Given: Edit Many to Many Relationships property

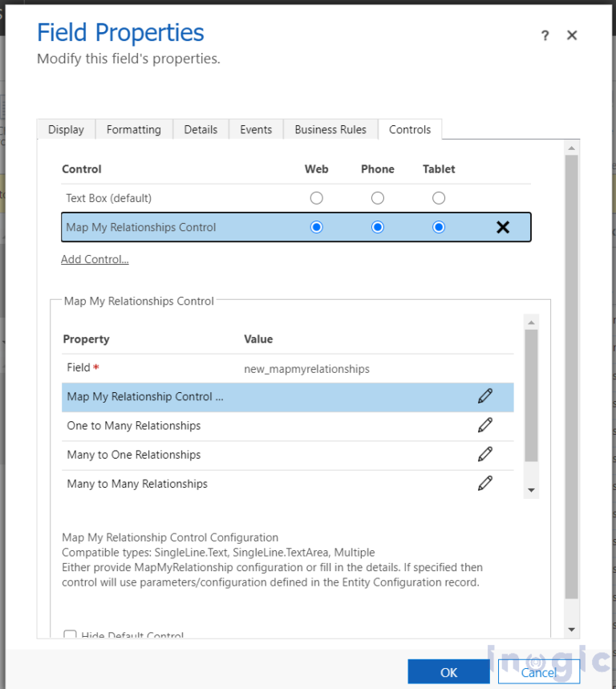Looking at the screenshot, I should pyautogui.click(x=485, y=484).
